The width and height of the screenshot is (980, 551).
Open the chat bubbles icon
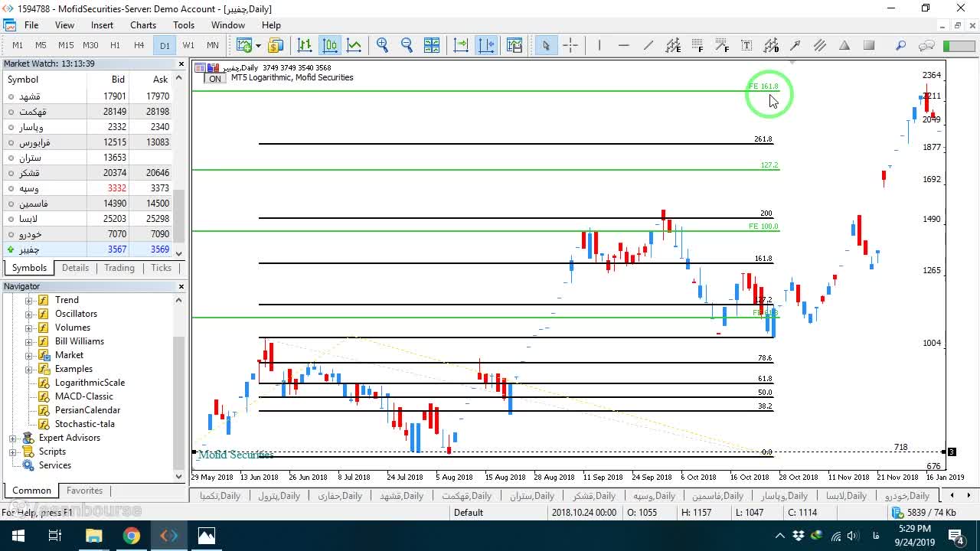[926, 45]
